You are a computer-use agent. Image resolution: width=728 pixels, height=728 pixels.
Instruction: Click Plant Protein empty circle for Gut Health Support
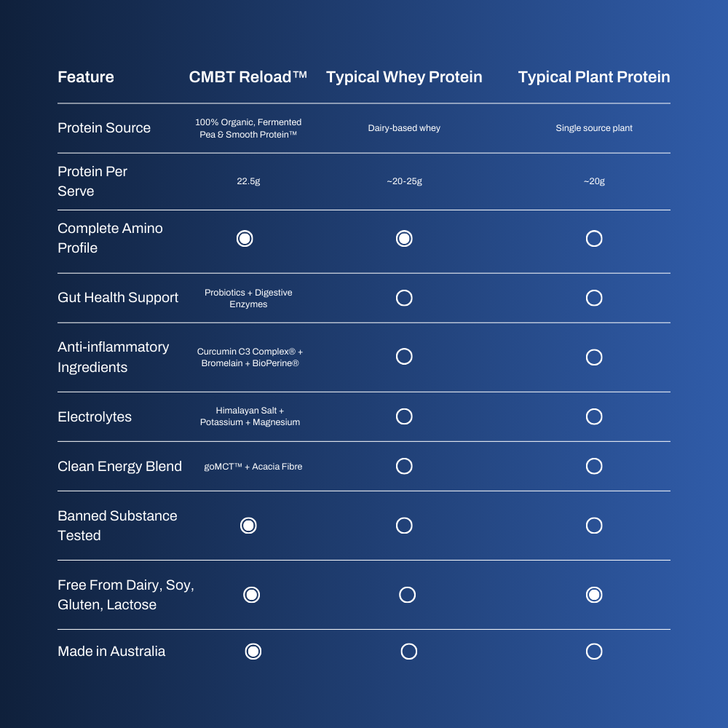(594, 298)
